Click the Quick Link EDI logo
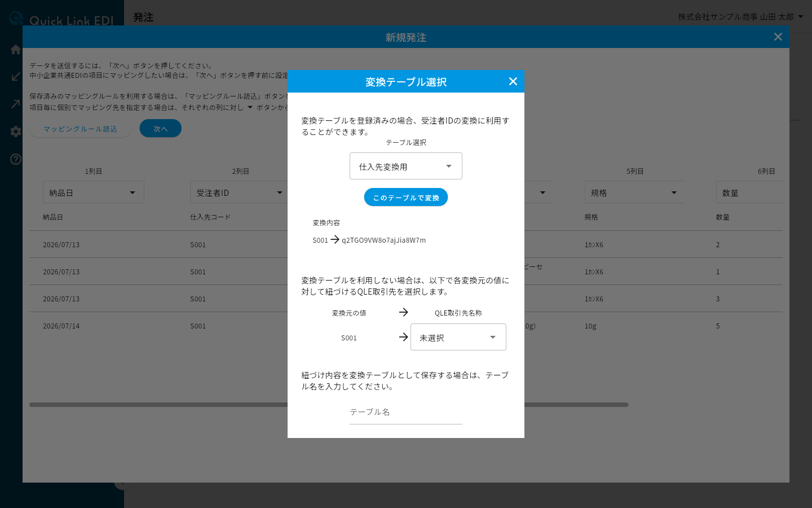The width and height of the screenshot is (812, 508). click(62, 19)
